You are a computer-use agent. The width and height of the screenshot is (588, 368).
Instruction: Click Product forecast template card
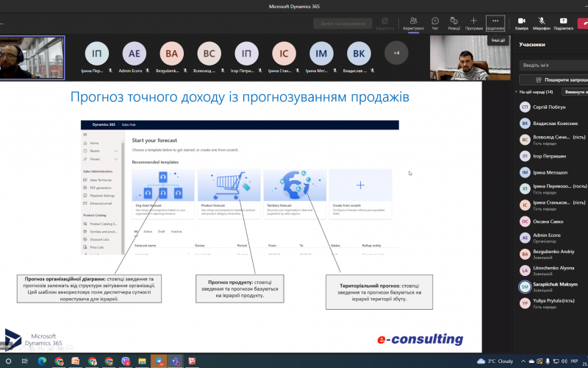pos(229,194)
